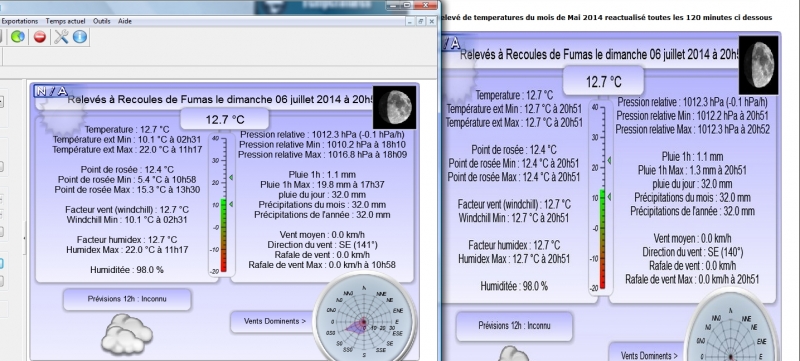The image size is (800, 361).
Task: Collapse the side panel using splitter arrow
Action: (24, 239)
